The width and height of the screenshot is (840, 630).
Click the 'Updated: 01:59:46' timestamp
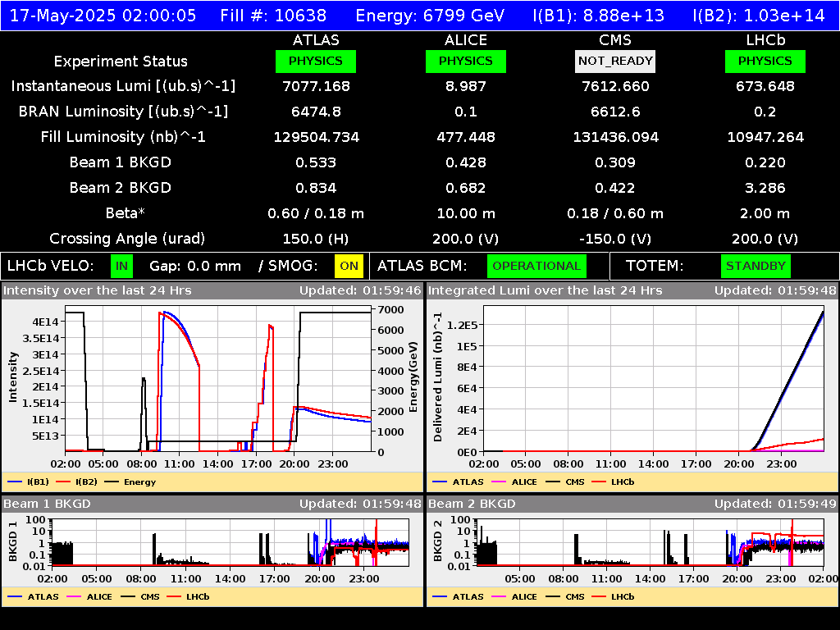(361, 291)
